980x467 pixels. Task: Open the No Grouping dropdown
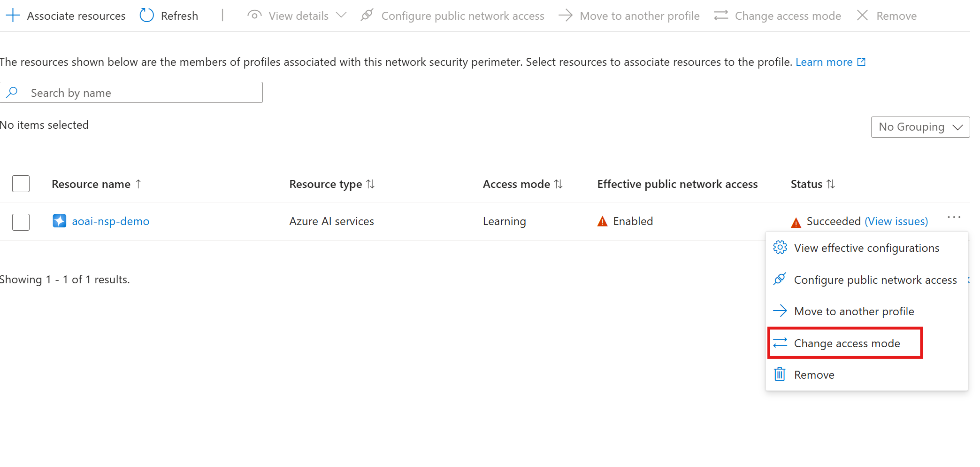pyautogui.click(x=919, y=126)
